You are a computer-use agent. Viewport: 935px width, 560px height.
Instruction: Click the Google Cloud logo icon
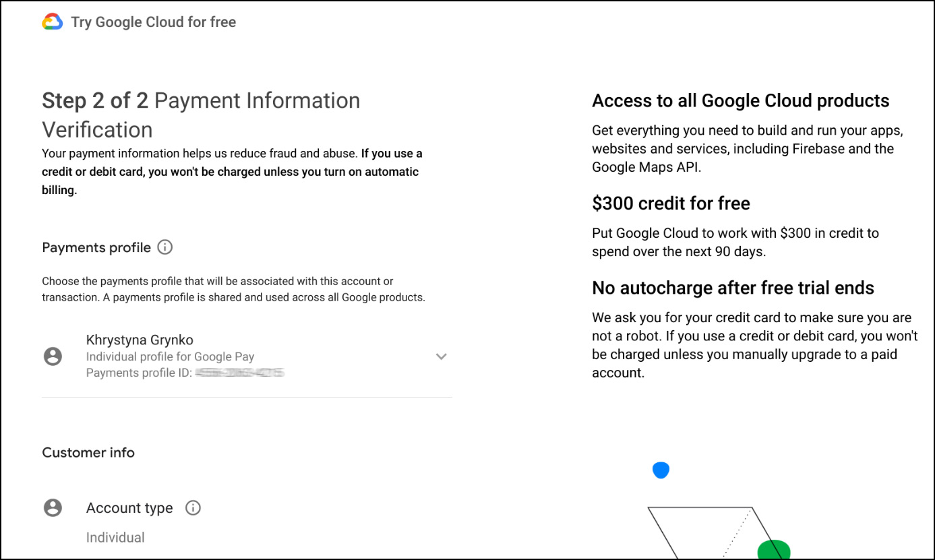(53, 22)
